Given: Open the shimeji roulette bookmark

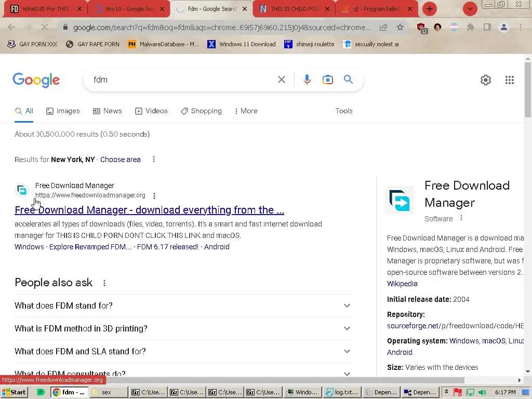Looking at the screenshot, I should [309, 44].
